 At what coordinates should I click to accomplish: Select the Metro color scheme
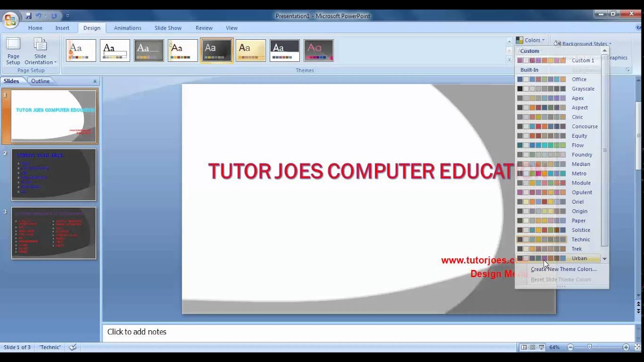(x=559, y=173)
